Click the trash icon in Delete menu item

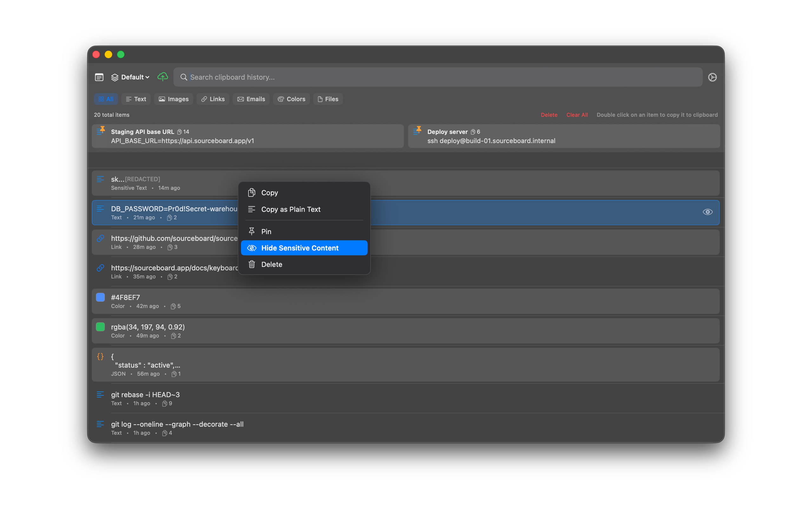pyautogui.click(x=252, y=264)
